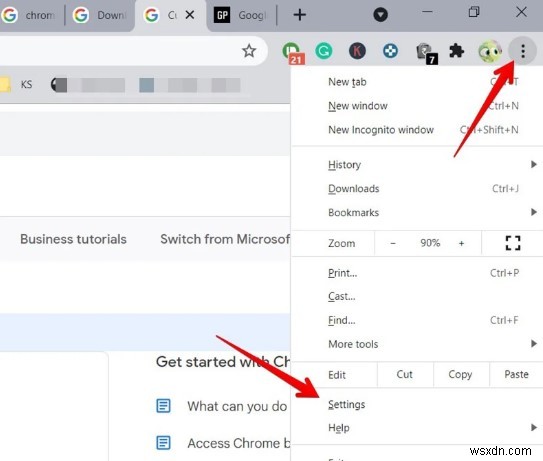
Task: Open Switch from Microsoft link
Action: coord(225,239)
